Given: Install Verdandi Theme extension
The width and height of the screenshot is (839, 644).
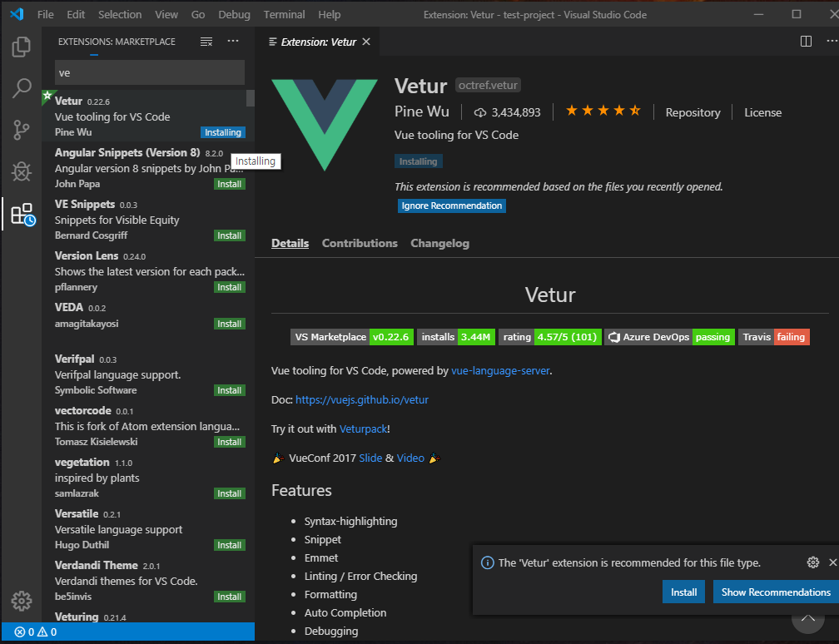Looking at the screenshot, I should click(230, 597).
